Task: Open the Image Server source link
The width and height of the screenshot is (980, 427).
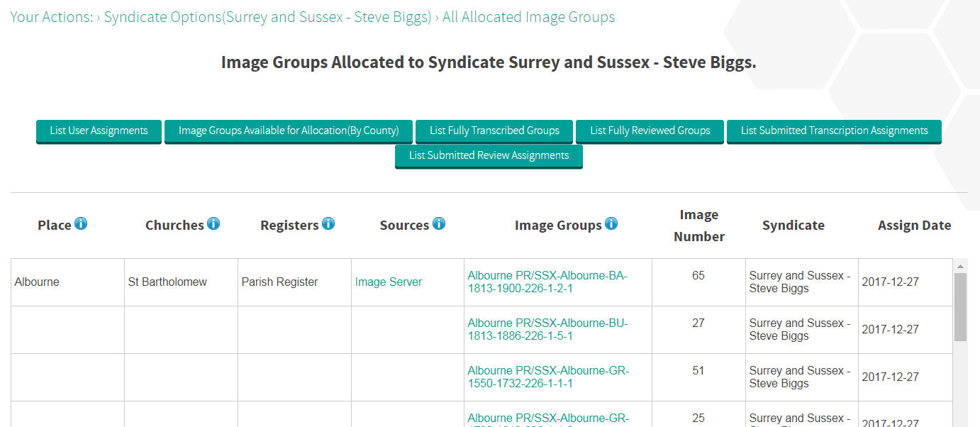Action: click(x=389, y=282)
